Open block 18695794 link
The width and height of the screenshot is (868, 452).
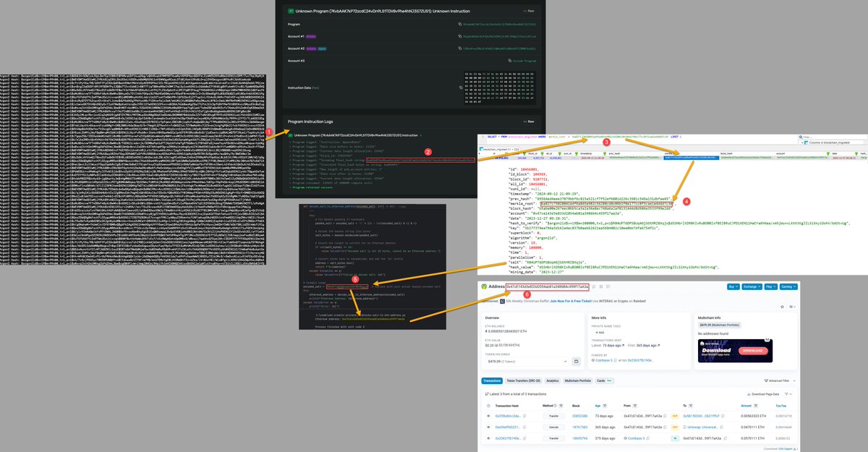579,438
